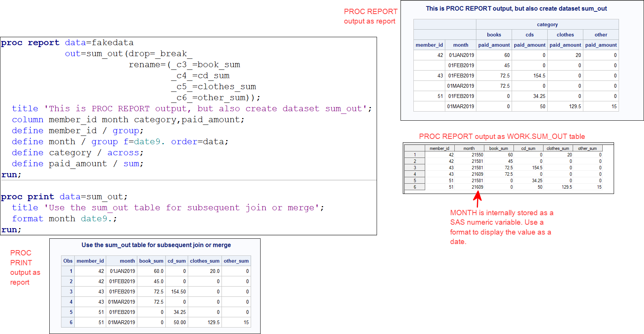The image size is (644, 334).
Task: Click the 'PROC PRINT output as report' red label
Action: point(25,268)
